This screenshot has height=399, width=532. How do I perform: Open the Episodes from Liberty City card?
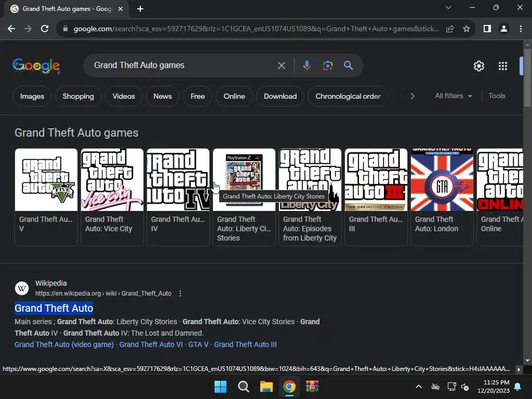(x=310, y=197)
